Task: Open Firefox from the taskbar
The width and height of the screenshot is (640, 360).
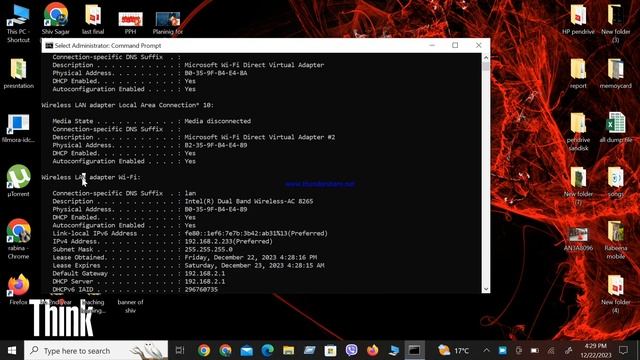Action: (373, 350)
